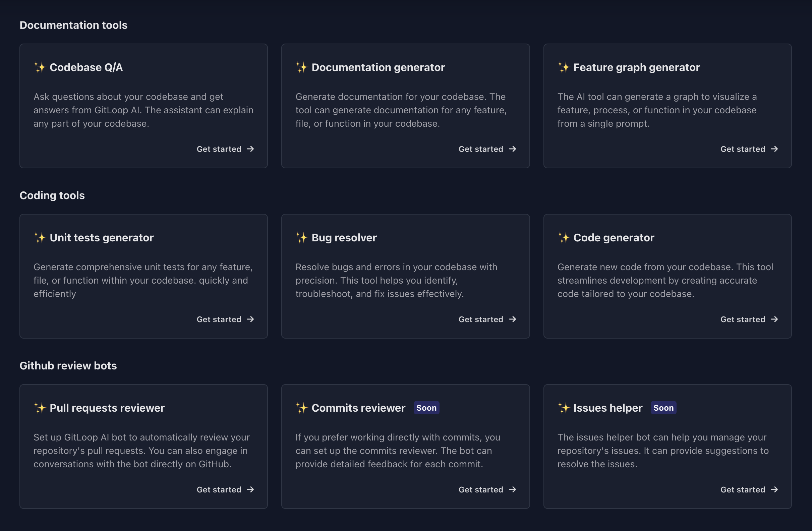The width and height of the screenshot is (812, 531).
Task: Get started with Code generator
Action: (x=749, y=319)
